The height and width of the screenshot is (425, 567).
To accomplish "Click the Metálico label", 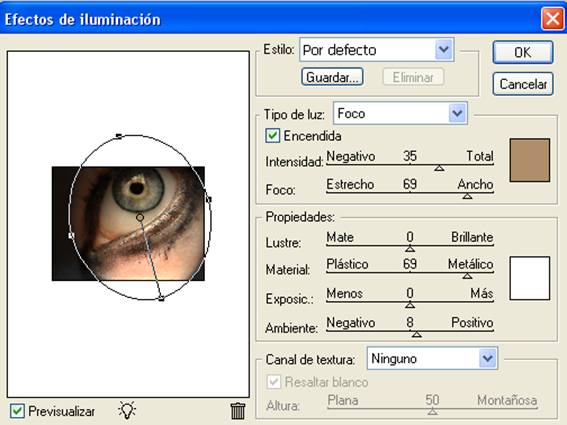I will pyautogui.click(x=470, y=264).
